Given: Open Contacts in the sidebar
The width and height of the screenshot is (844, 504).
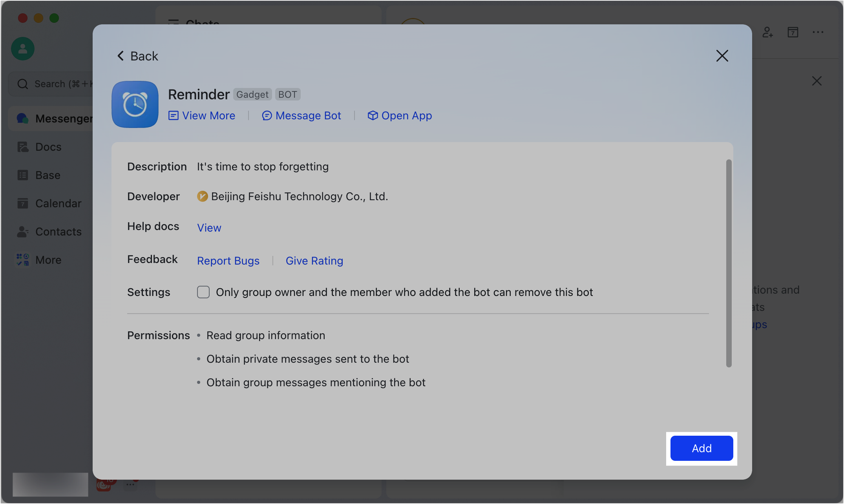Looking at the screenshot, I should (x=58, y=232).
